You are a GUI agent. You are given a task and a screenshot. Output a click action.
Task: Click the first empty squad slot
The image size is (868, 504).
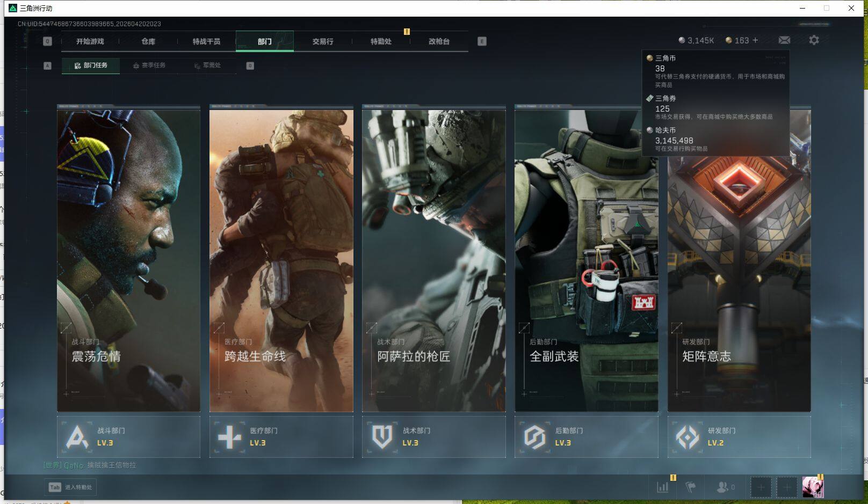pos(761,487)
